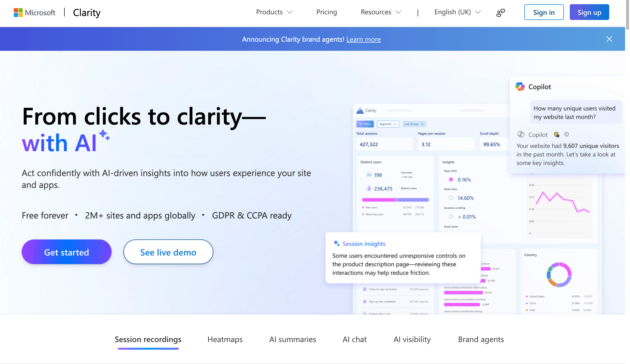This screenshot has height=364, width=630.
Task: Click the colorful Copilot logo icon
Action: coord(520,87)
